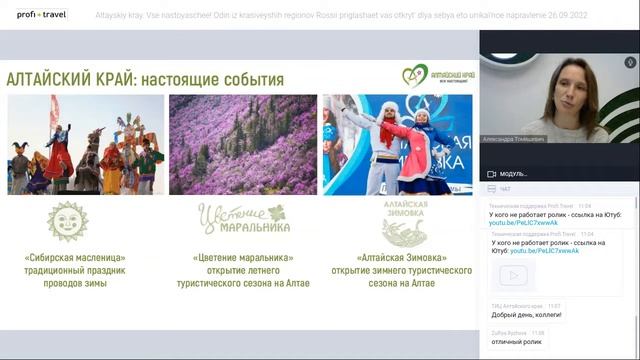Click caption '«Цветение маральника»'
Image resolution: width=640 pixels, height=360 pixels.
[243, 258]
